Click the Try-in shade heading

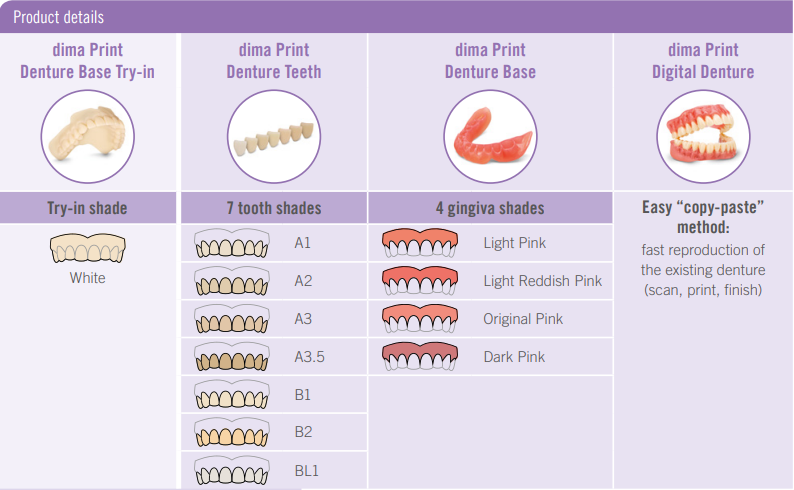[88, 208]
